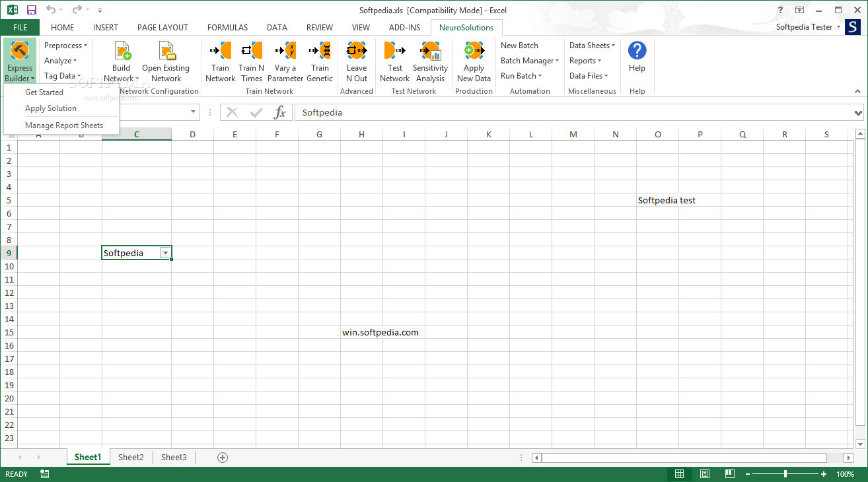Open the REVIEW tab
The image size is (868, 482).
[320, 28]
